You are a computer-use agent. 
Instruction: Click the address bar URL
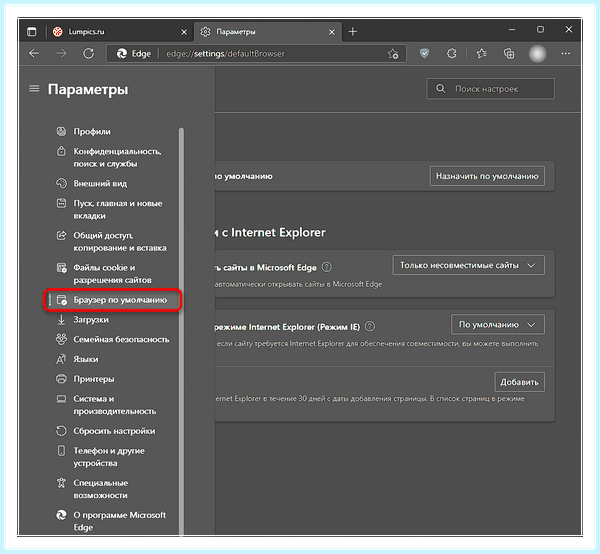pyautogui.click(x=226, y=54)
